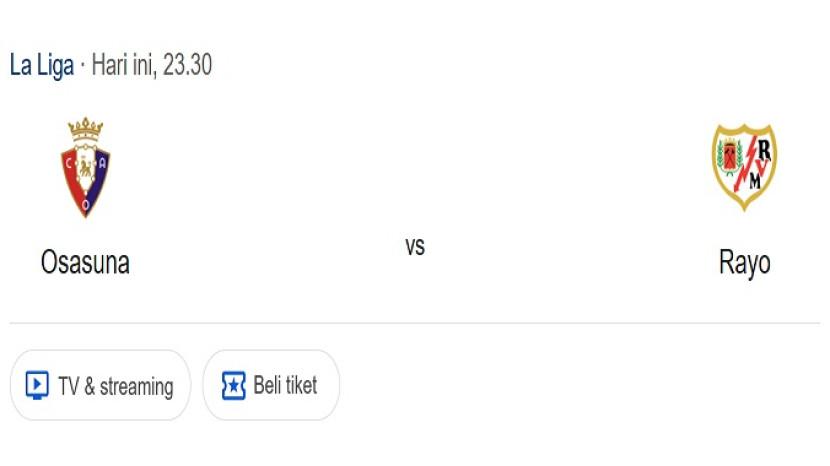Image resolution: width=830 pixels, height=466 pixels.
Task: Click the 23.30 kickoff time
Action: click(187, 66)
